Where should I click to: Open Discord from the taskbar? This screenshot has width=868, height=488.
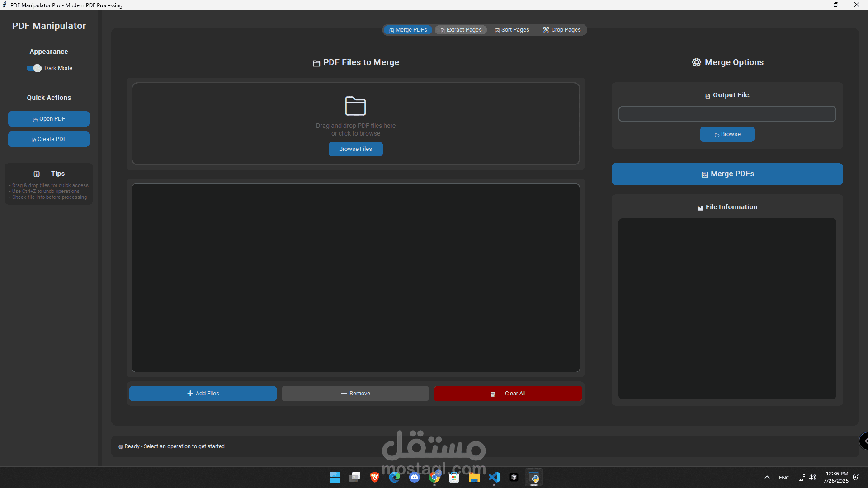(415, 477)
